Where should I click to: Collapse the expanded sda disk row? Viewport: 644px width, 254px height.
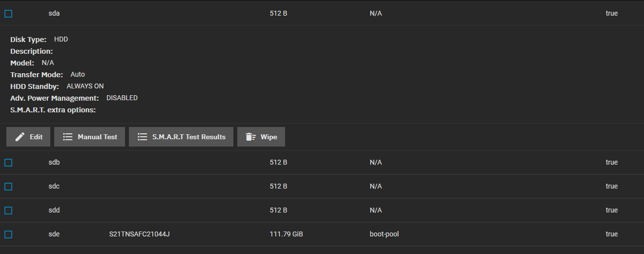coord(54,14)
